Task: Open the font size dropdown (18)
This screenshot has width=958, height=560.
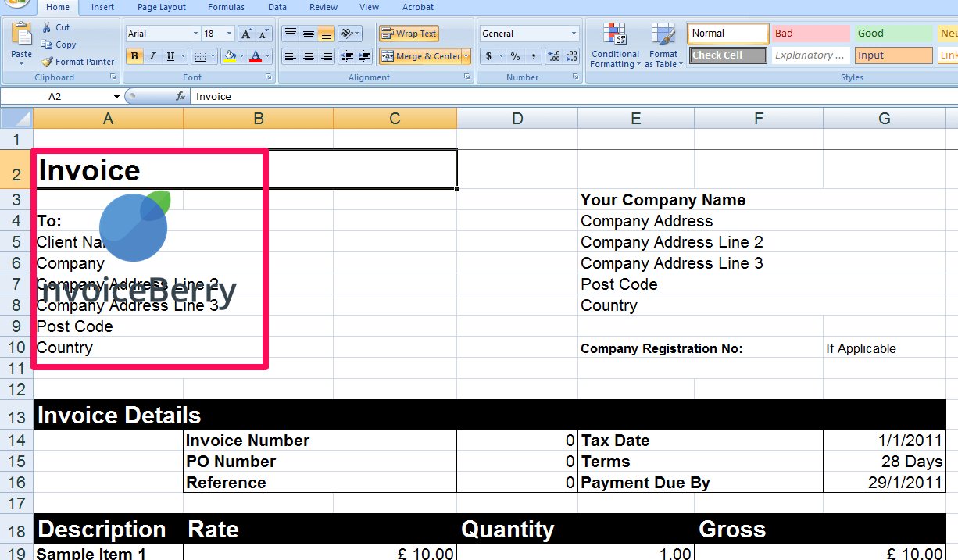Action: (229, 34)
